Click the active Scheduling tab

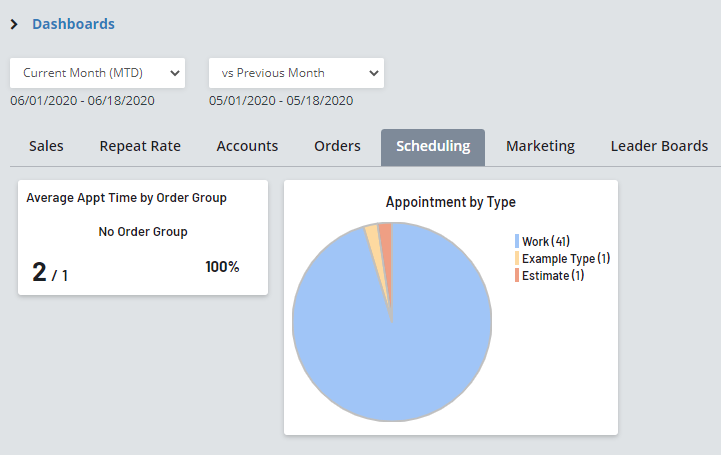(x=432, y=146)
